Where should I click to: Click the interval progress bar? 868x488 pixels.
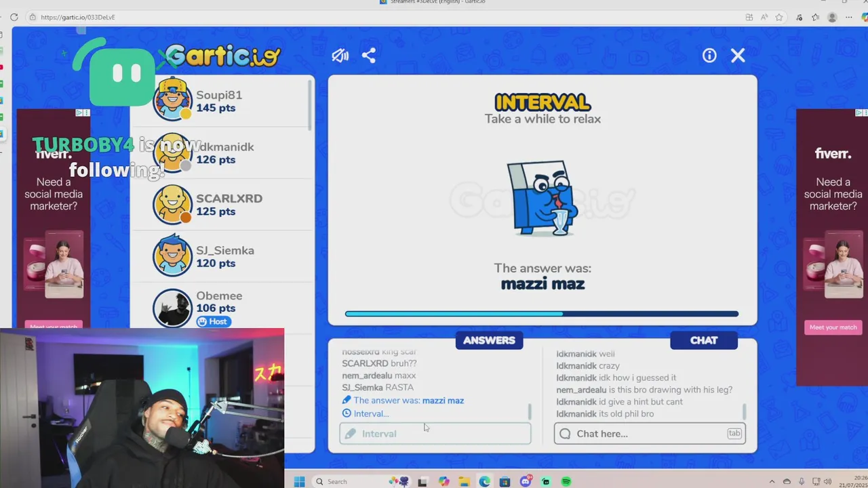pyautogui.click(x=542, y=314)
